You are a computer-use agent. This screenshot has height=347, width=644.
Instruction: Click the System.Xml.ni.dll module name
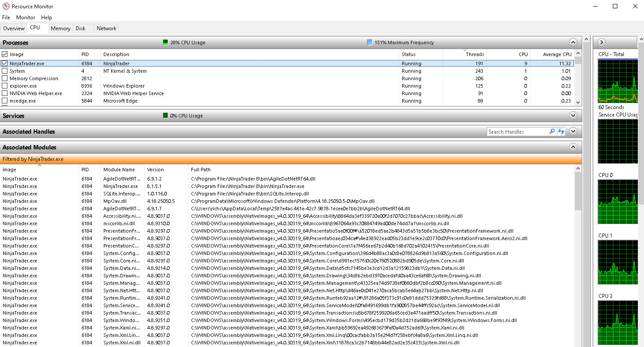click(x=122, y=343)
